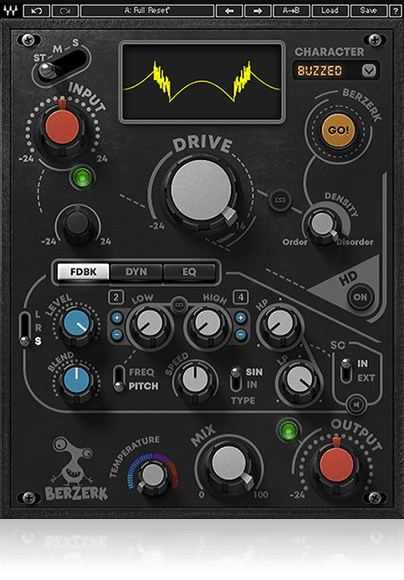The image size is (404, 580).
Task: Click the Load button
Action: click(330, 11)
